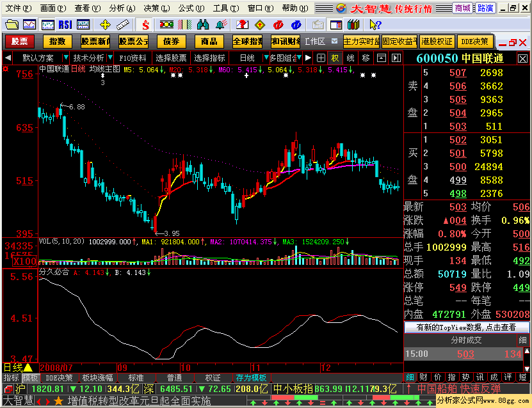Click the red question mark mail icon
Screen dimensions: 532x408
tap(242, 25)
